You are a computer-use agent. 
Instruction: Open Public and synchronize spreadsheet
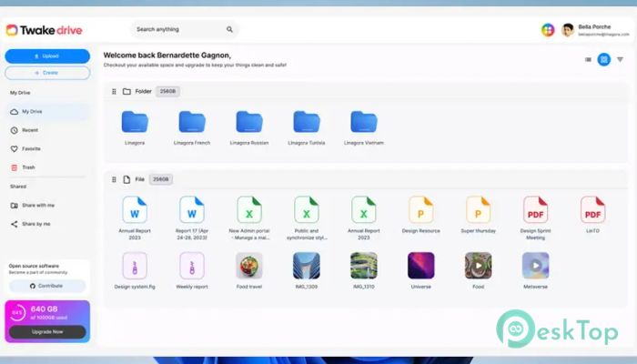[x=307, y=209]
